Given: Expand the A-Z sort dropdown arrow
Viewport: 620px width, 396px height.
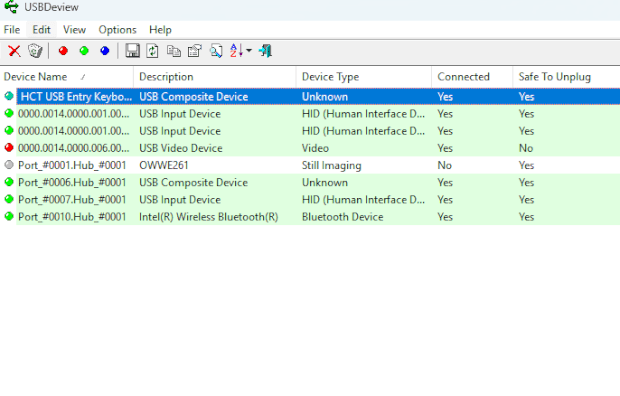Looking at the screenshot, I should tap(249, 51).
